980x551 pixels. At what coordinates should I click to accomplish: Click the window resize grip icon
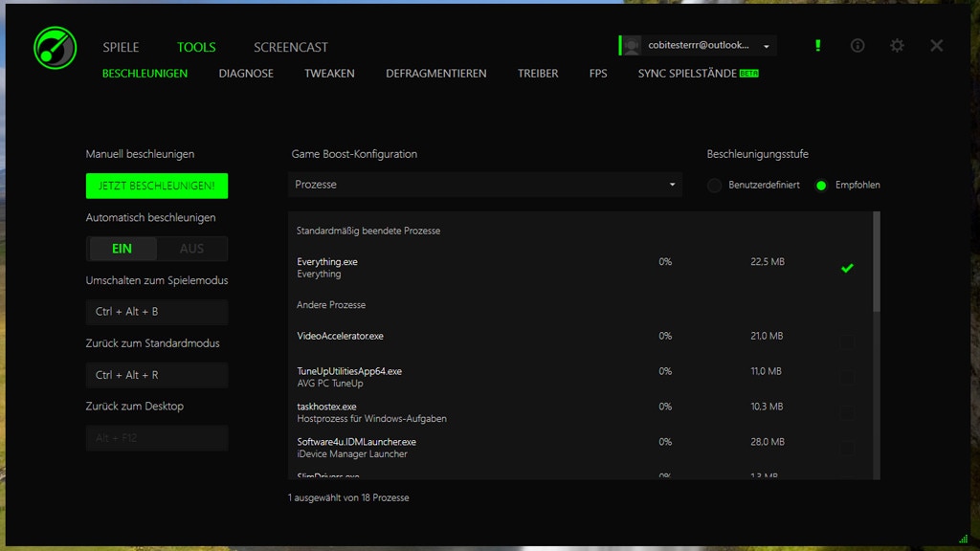coord(963,539)
